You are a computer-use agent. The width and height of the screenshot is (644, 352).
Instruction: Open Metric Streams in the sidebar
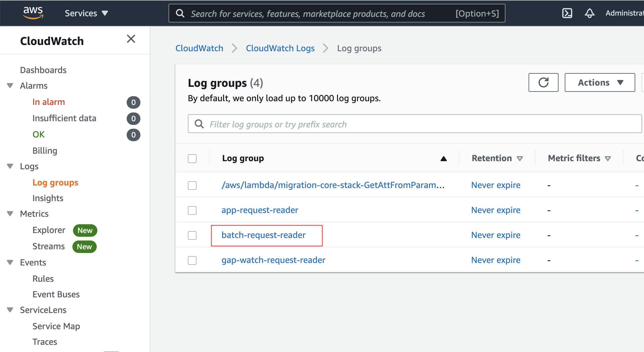pyautogui.click(x=49, y=246)
